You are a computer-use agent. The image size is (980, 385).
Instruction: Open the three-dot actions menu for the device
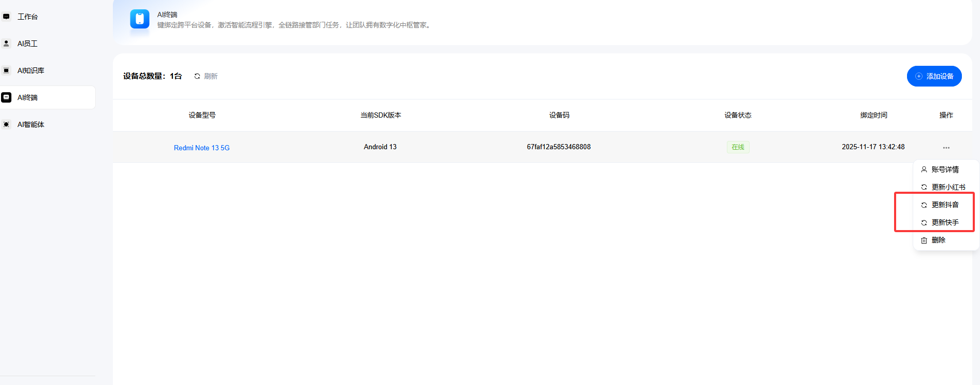click(x=946, y=148)
